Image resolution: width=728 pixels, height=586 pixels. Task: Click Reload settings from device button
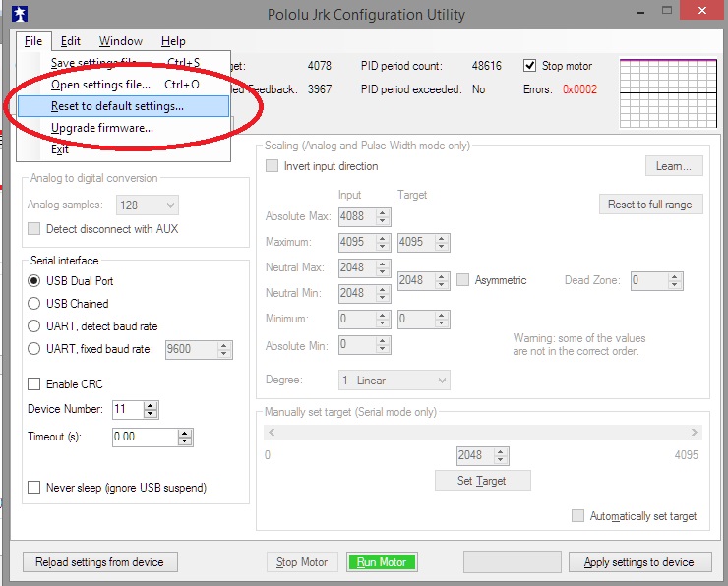pyautogui.click(x=99, y=562)
